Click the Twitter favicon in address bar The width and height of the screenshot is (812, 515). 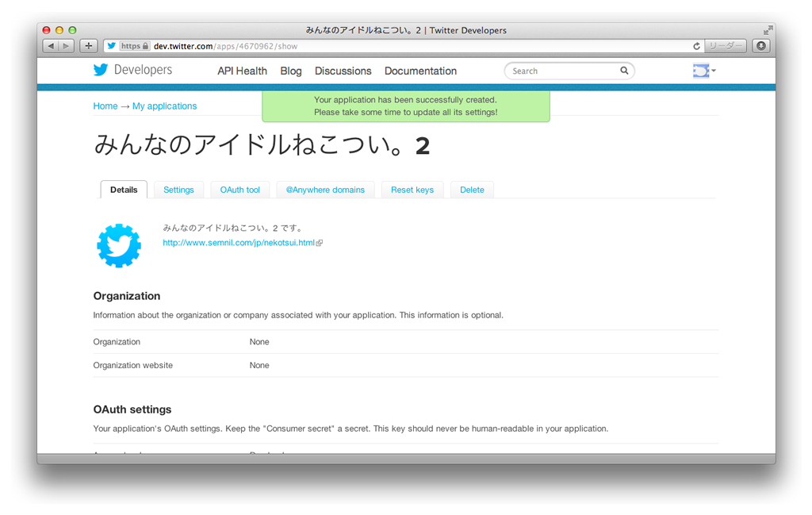111,46
